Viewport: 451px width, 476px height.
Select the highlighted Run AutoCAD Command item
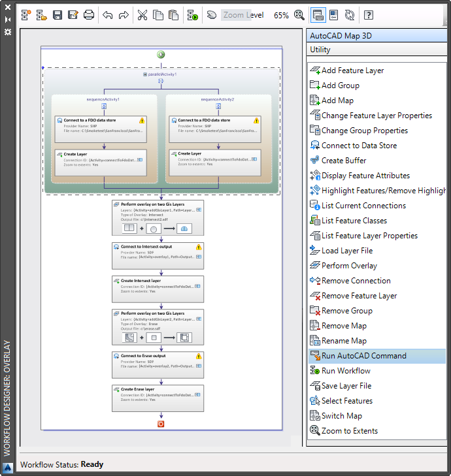click(x=377, y=356)
